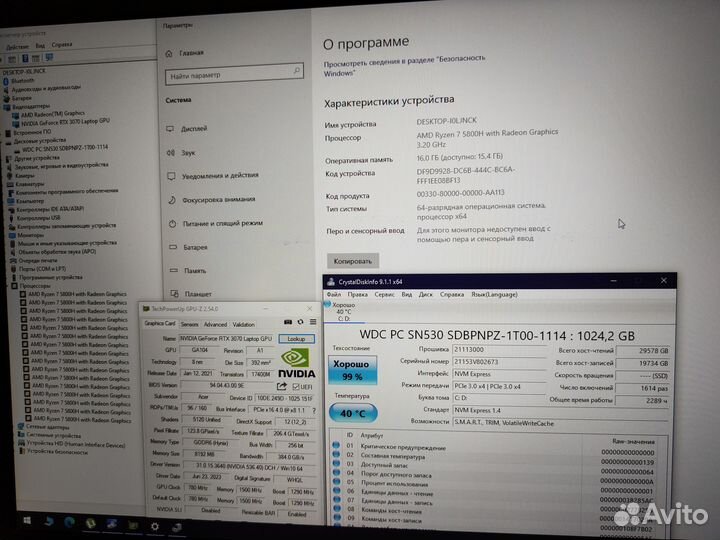Click GPU-Z BIOS export share icon
This screenshot has width=720, height=540.
[x=282, y=386]
